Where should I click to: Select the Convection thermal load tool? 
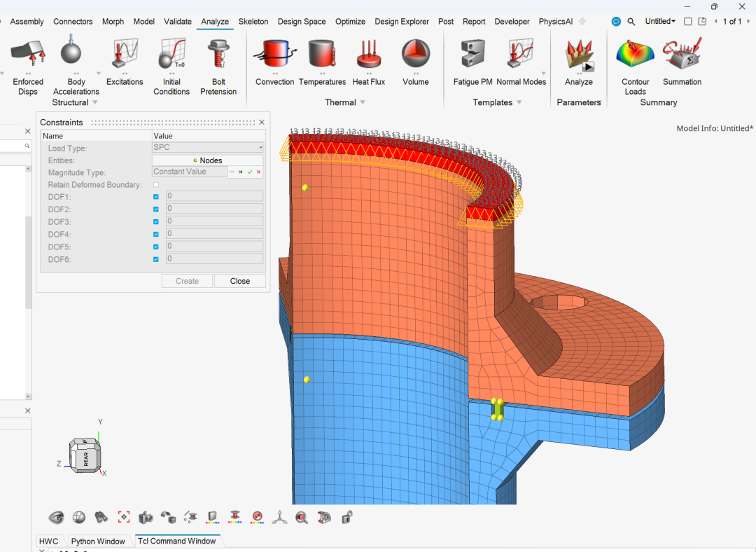[x=274, y=55]
